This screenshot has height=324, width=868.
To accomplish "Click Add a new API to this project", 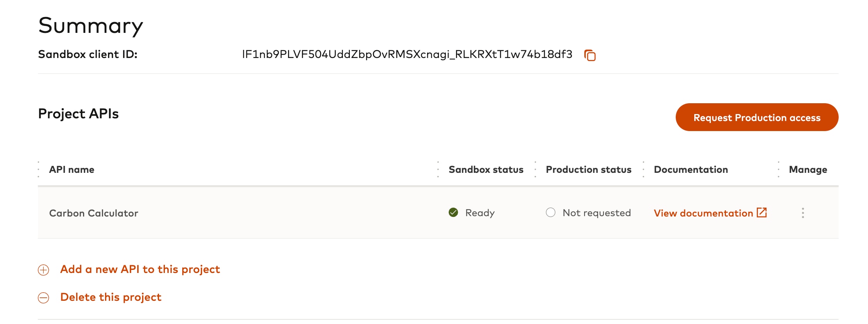I will (x=140, y=269).
